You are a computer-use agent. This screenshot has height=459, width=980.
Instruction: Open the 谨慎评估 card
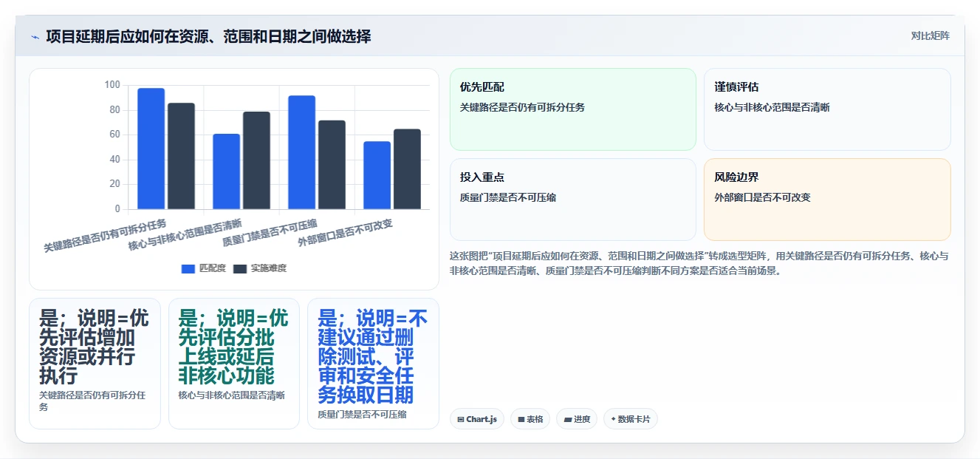coord(827,109)
